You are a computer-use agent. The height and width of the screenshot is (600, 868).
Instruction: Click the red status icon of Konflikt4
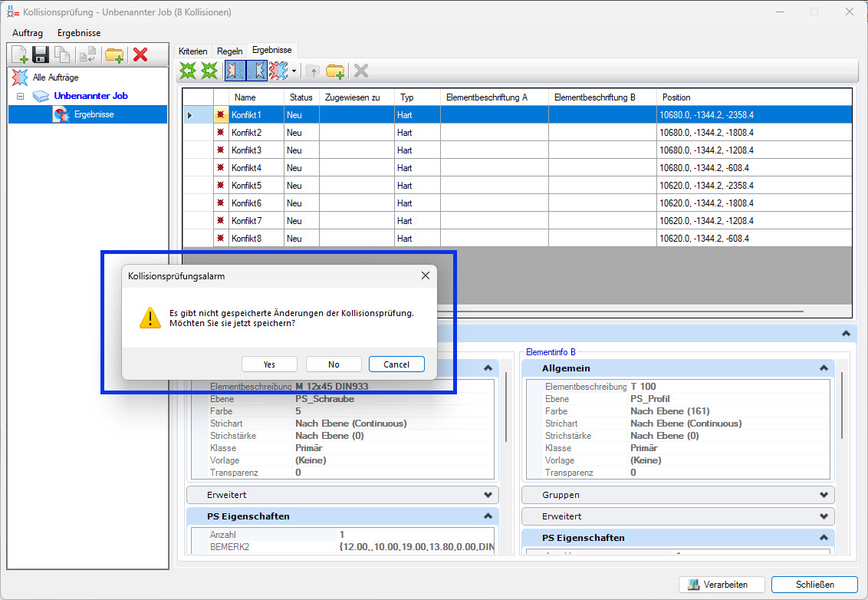click(221, 168)
